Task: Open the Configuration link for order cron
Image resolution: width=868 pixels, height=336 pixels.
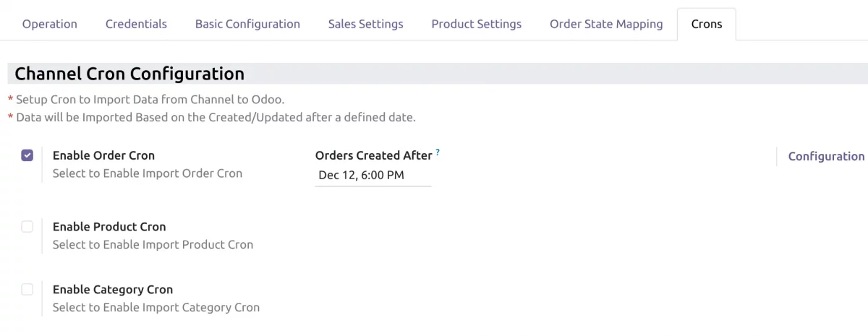Action: coord(826,156)
